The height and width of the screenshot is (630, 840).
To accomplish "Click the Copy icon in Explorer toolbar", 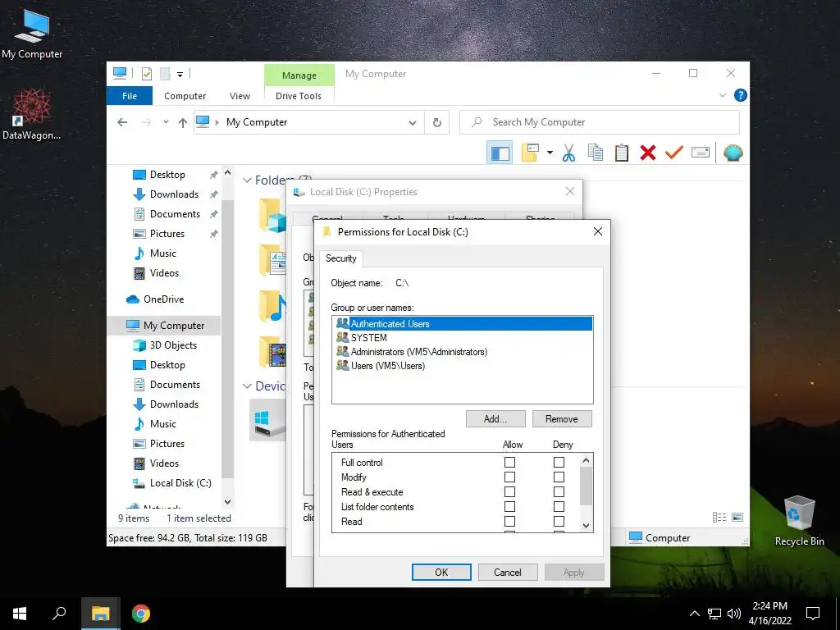I will click(x=596, y=153).
